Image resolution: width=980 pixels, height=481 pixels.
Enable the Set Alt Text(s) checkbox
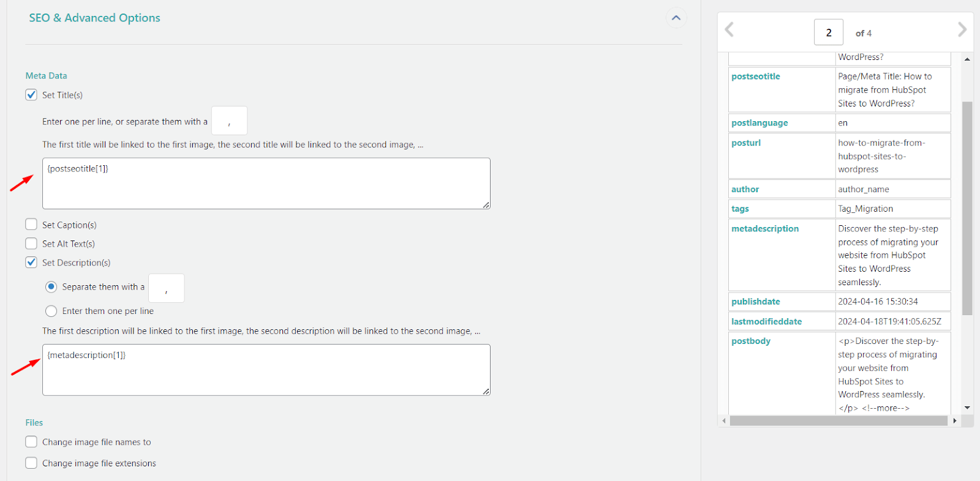pos(31,244)
